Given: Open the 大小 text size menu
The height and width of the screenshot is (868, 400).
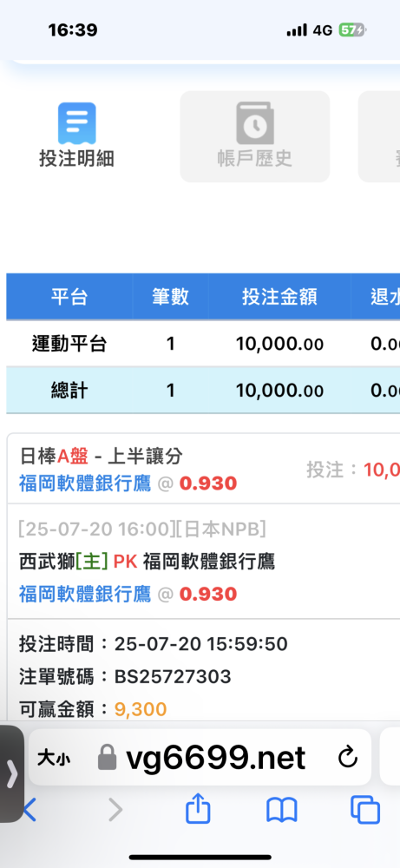Looking at the screenshot, I should pyautogui.click(x=54, y=758).
